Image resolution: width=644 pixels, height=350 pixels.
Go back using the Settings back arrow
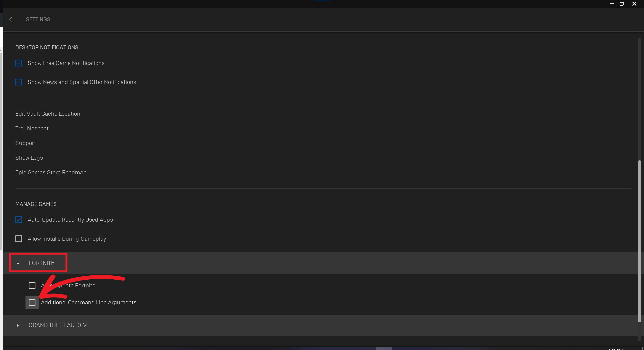[x=11, y=19]
